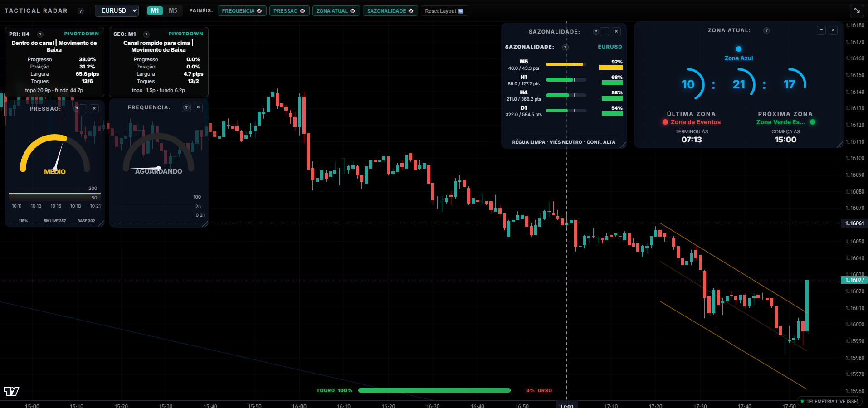The image size is (868, 408).
Task: Open the Sazonalidade panel header help icon
Action: pos(596,32)
